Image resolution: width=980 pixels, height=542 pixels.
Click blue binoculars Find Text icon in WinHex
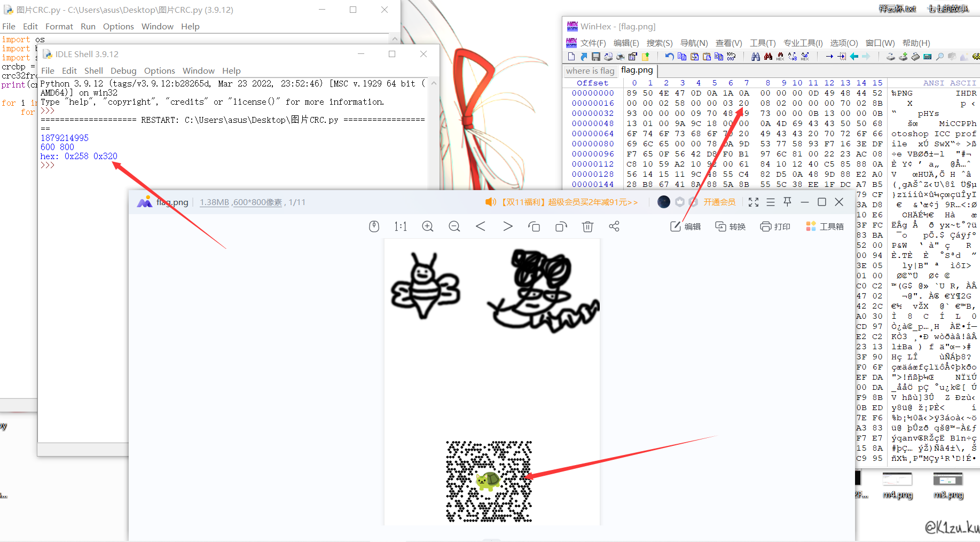pos(756,57)
